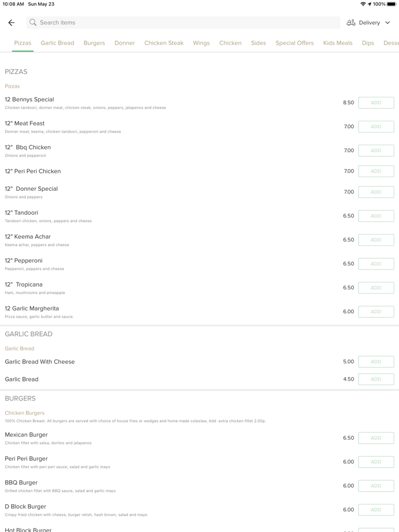This screenshot has height=532, width=399.
Task: Tap the delivery scooter icon
Action: 351,23
